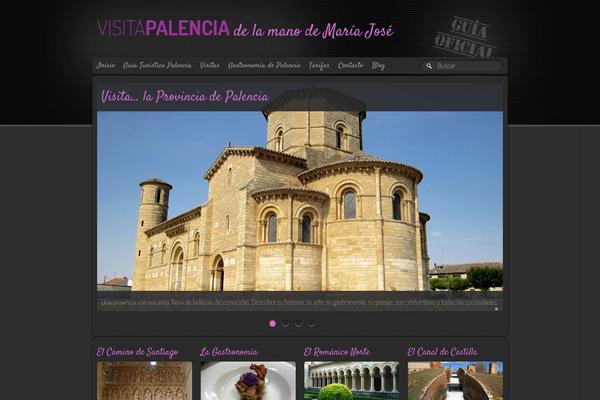Viewport: 600px width, 400px height.
Task: Open Gastronomía de Palencia menu
Action: pyautogui.click(x=264, y=65)
